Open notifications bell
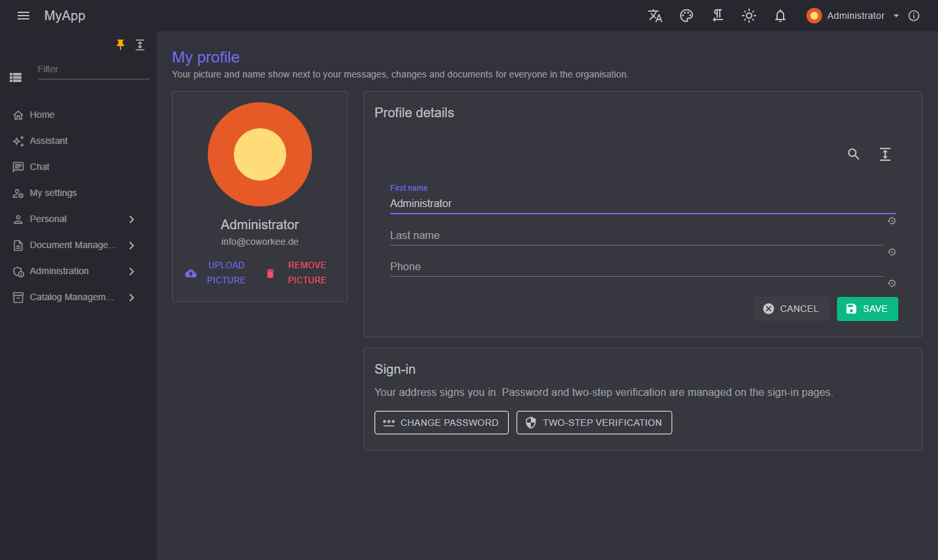 pos(780,16)
